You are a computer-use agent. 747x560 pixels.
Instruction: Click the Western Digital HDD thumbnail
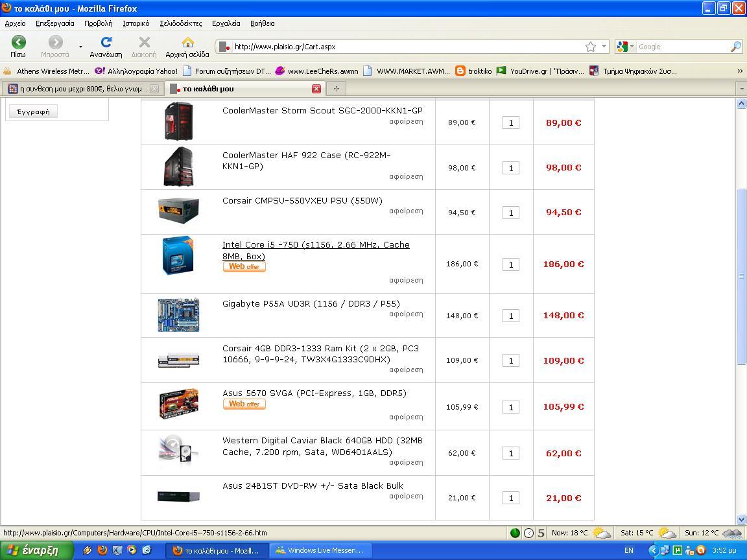tap(179, 450)
